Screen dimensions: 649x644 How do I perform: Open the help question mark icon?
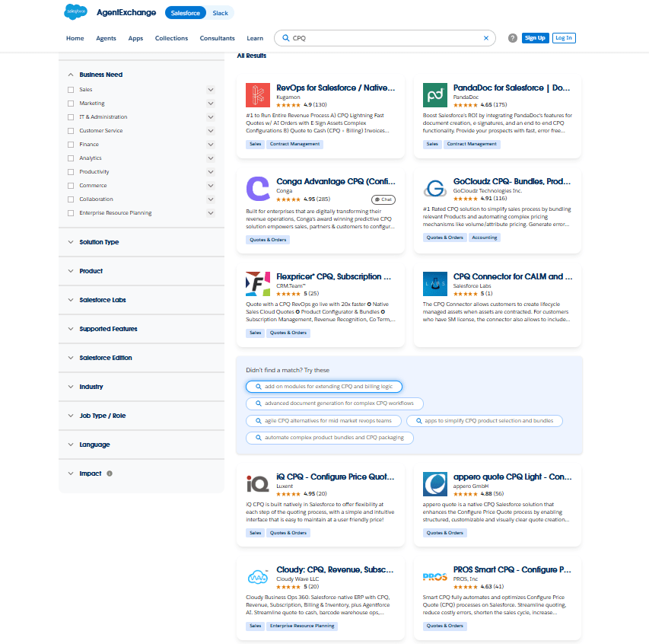tap(512, 38)
